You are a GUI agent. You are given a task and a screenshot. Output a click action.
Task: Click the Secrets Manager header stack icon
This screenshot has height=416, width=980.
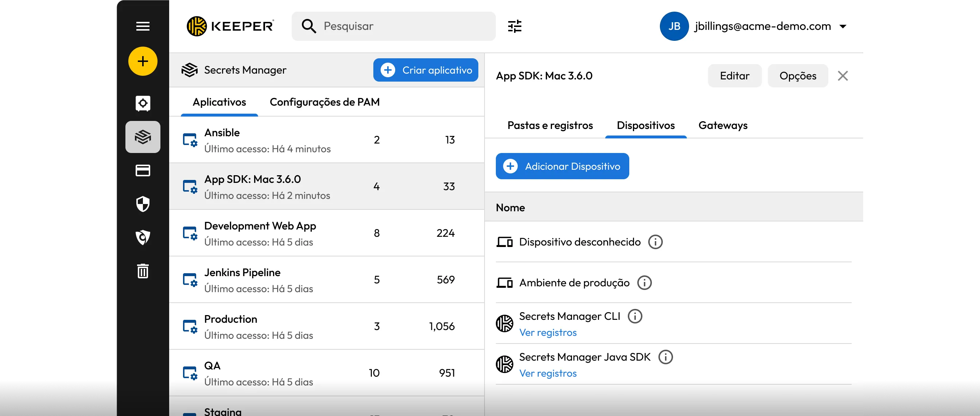(190, 70)
